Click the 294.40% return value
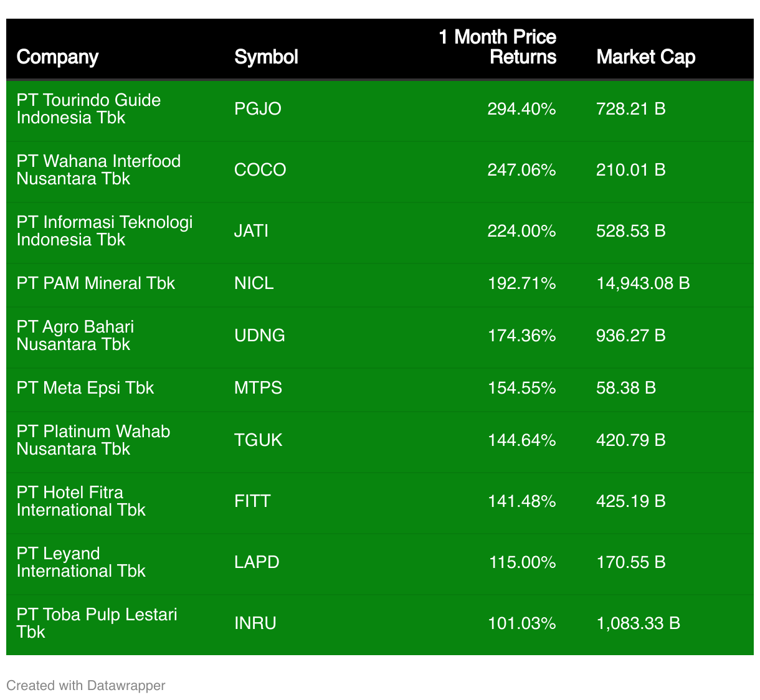This screenshot has width=760, height=700. [521, 109]
